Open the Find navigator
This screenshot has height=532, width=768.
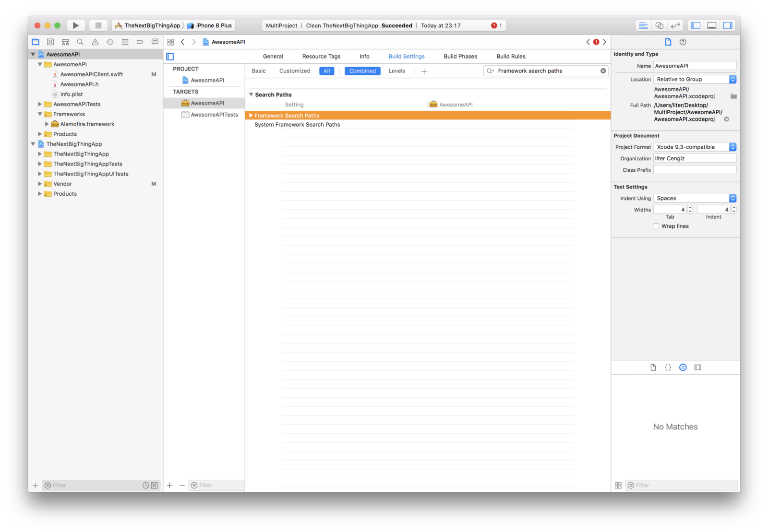80,42
